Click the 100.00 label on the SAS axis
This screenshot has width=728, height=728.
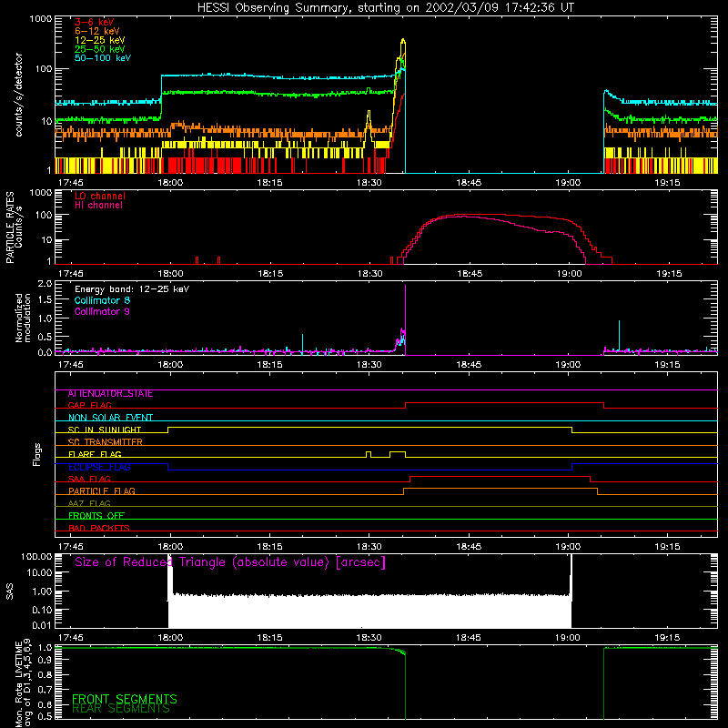point(36,556)
